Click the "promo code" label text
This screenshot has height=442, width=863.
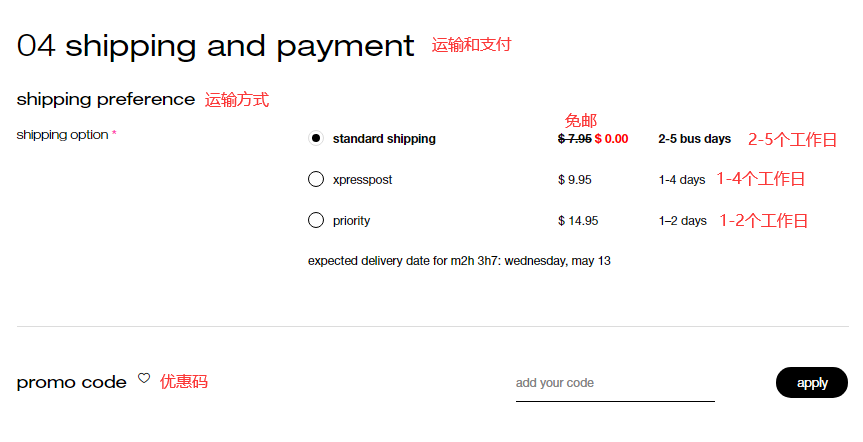coord(72,382)
